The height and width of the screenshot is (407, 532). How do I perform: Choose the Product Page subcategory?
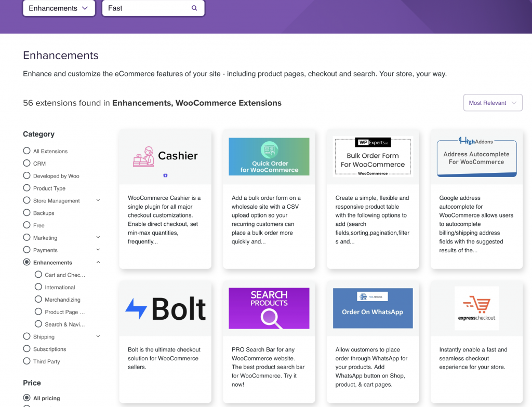(38, 311)
